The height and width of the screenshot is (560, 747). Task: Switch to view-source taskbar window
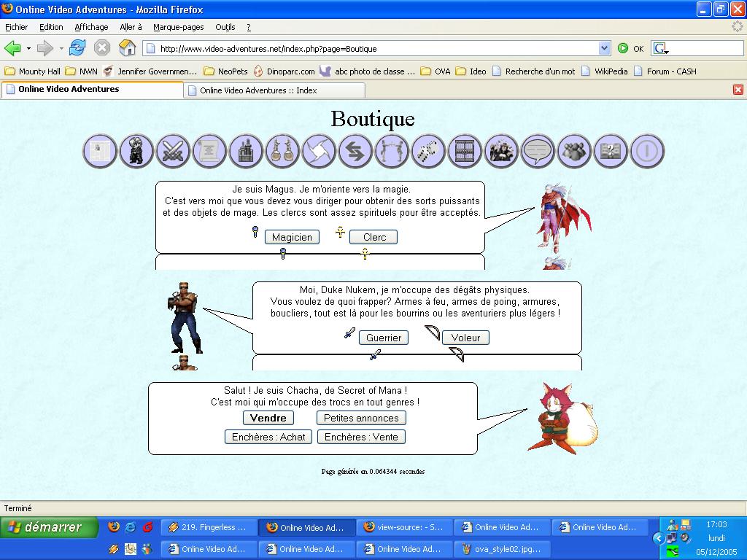[x=403, y=528]
